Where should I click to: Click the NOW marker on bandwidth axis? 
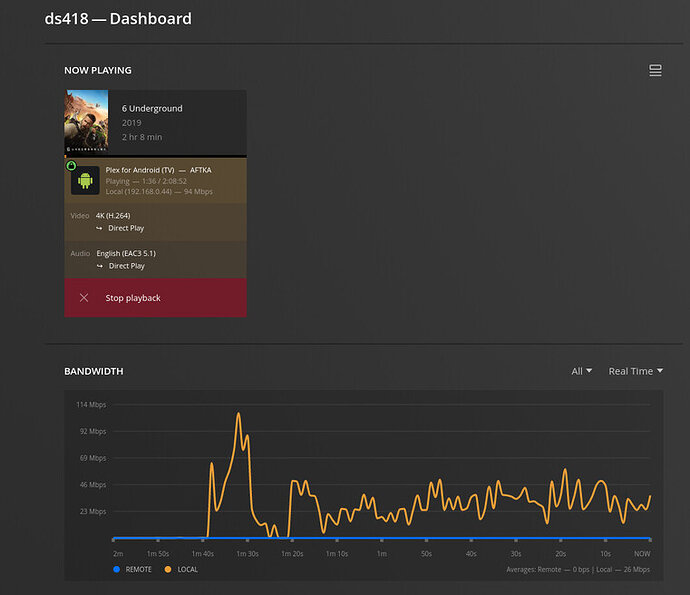[642, 554]
